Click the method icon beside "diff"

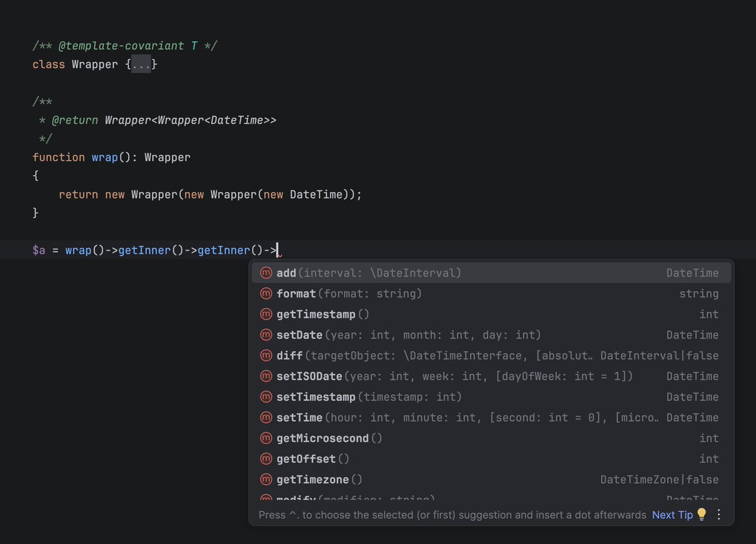(266, 355)
